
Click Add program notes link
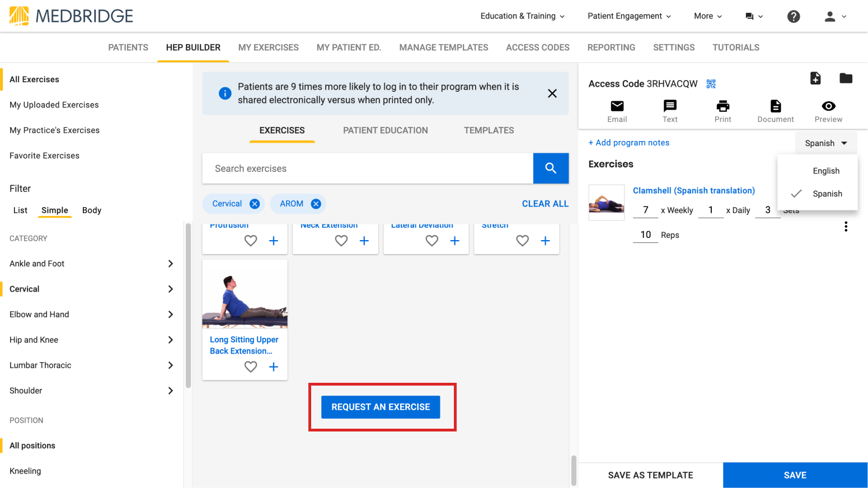[629, 143]
